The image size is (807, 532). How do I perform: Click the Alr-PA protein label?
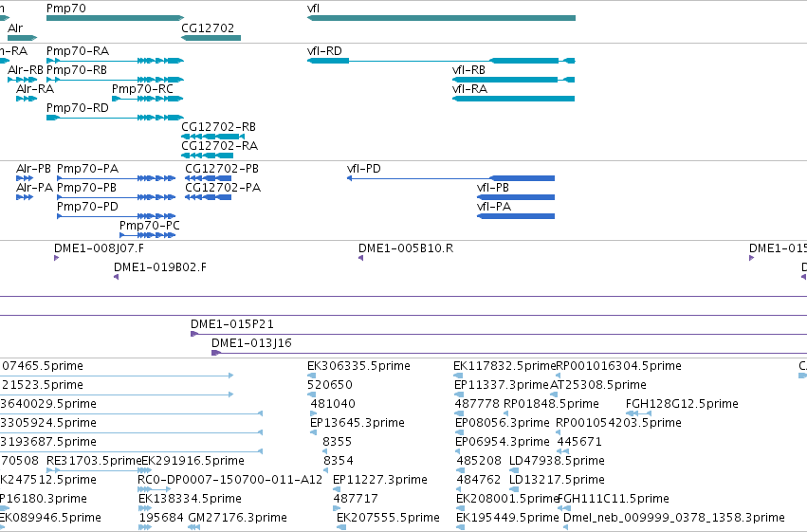(x=34, y=188)
